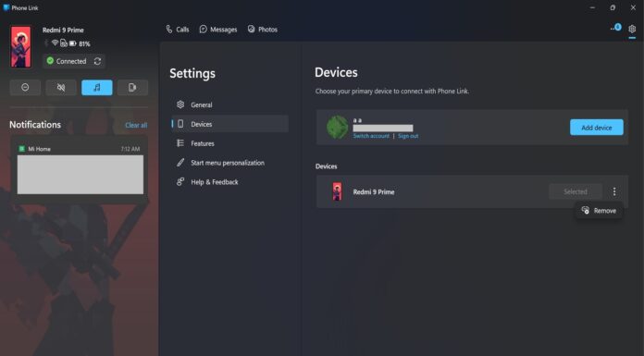Click the Phone Link app title icon
This screenshot has width=644, height=356.
(x=6, y=7)
